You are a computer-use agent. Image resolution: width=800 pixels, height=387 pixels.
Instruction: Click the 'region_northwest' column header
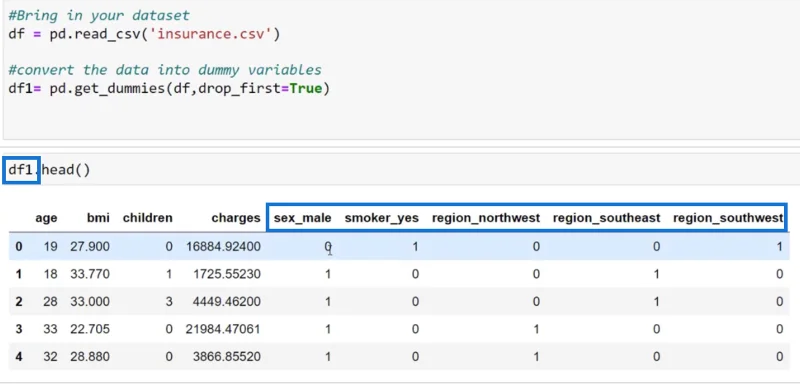(x=486, y=218)
